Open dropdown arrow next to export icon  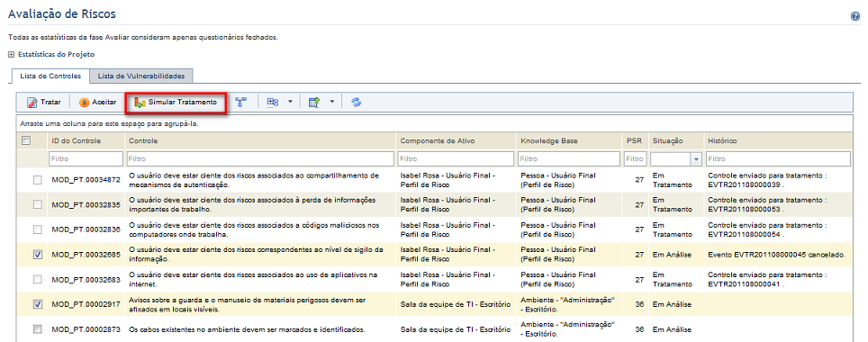pyautogui.click(x=331, y=102)
